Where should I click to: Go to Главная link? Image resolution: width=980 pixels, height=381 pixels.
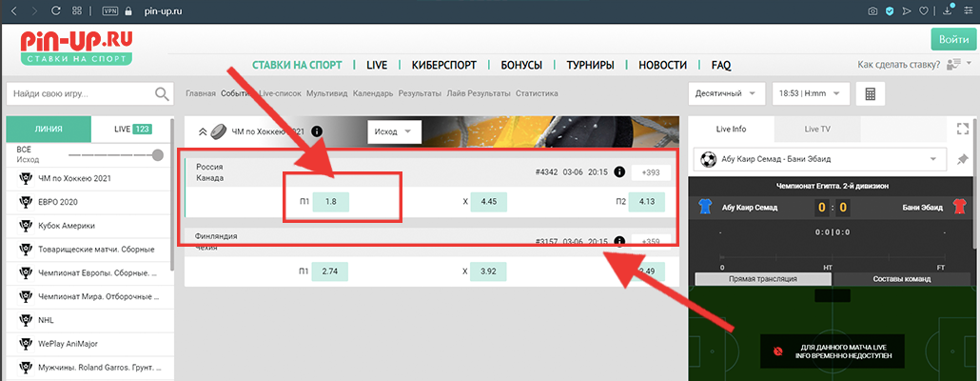coord(201,94)
